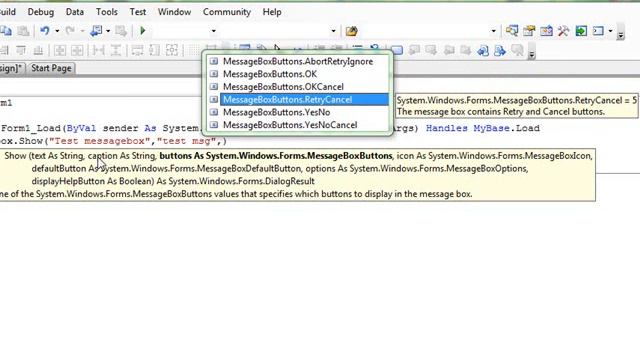The image size is (640, 360).
Task: Click the blue Next Bookmark icon
Action: tap(500, 51)
